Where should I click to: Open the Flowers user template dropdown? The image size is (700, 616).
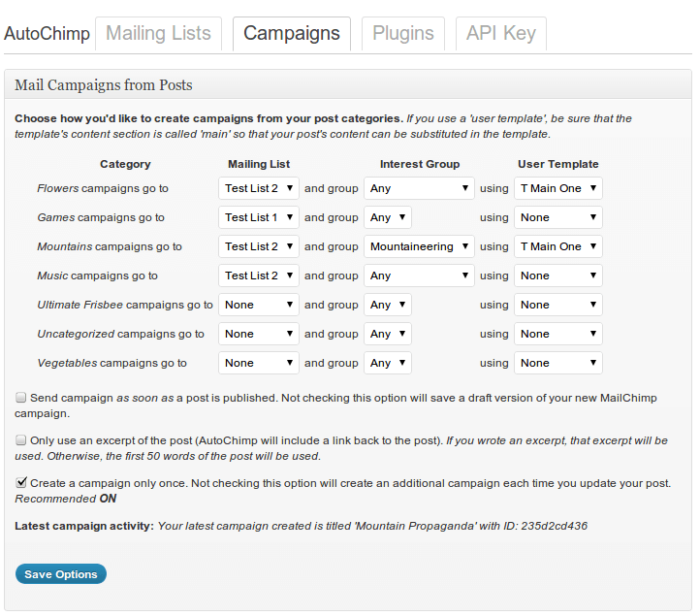(558, 188)
